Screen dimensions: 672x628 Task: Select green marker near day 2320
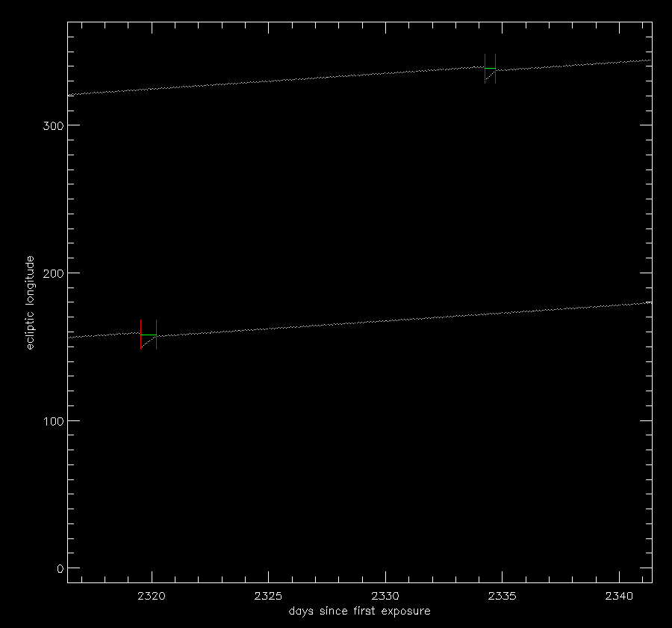pos(149,335)
